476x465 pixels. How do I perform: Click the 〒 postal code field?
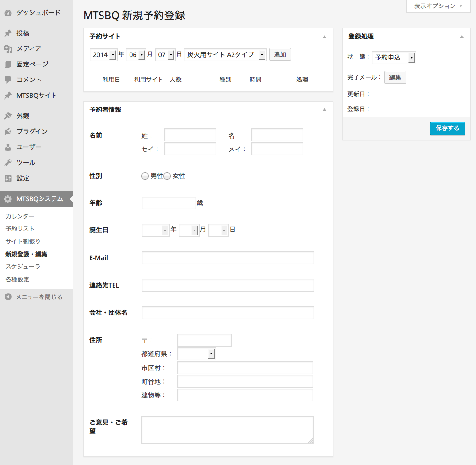point(204,340)
